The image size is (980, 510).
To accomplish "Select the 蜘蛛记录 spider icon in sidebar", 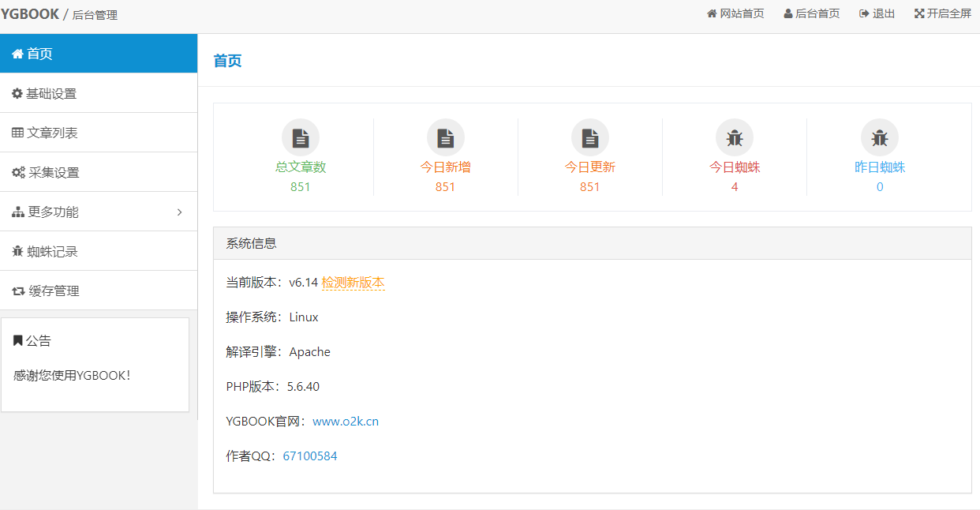I will (x=17, y=250).
